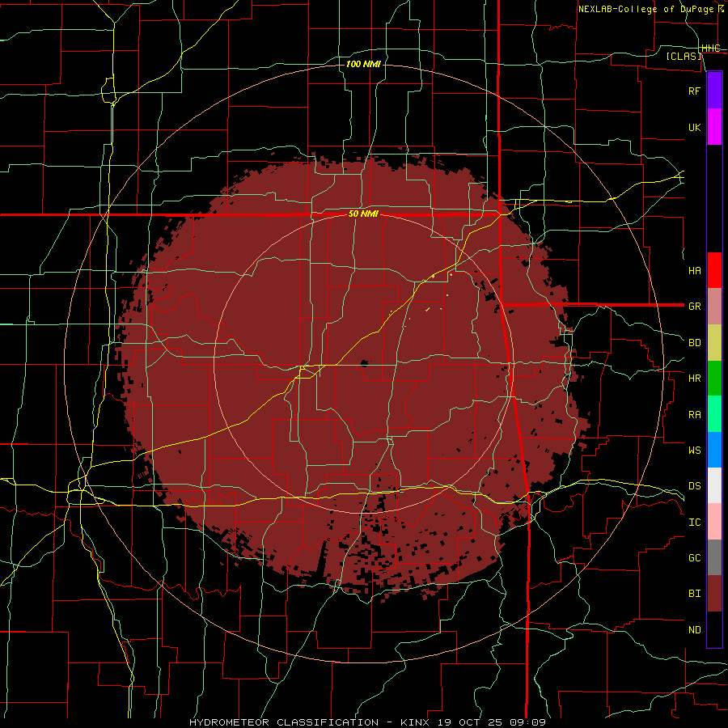Click the olive-yellow BD legend swatch
Viewport: 728px width, 728px height.
coord(714,343)
